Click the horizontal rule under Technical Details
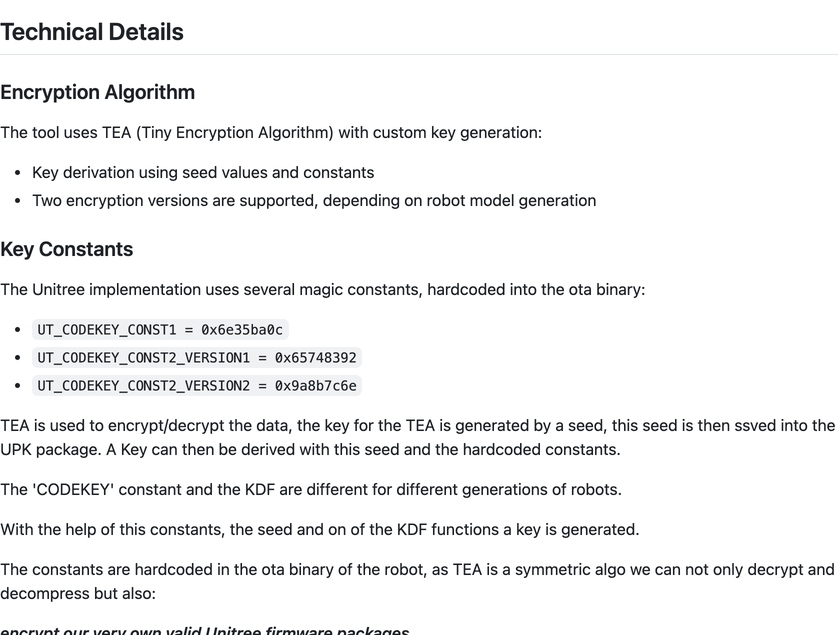The height and width of the screenshot is (635, 838). (x=419, y=55)
